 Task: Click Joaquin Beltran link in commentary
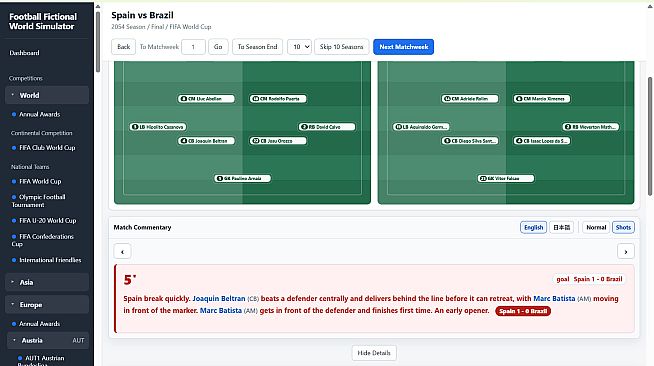pos(219,298)
